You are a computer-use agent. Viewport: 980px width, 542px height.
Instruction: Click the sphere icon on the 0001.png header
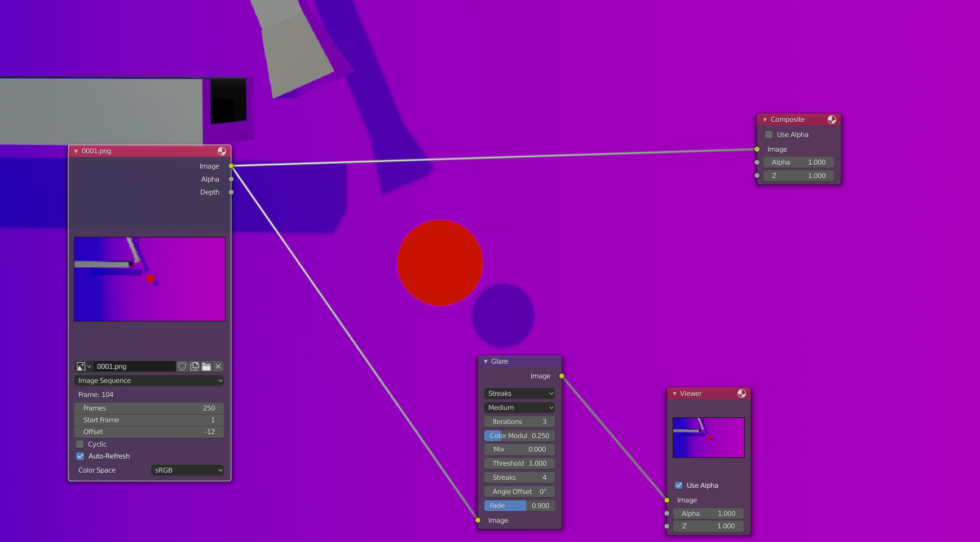(222, 151)
